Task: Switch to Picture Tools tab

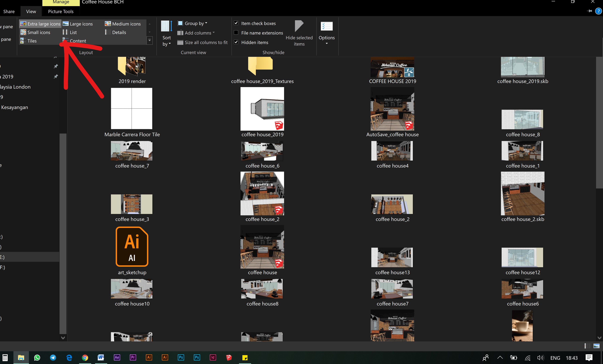Action: point(61,12)
